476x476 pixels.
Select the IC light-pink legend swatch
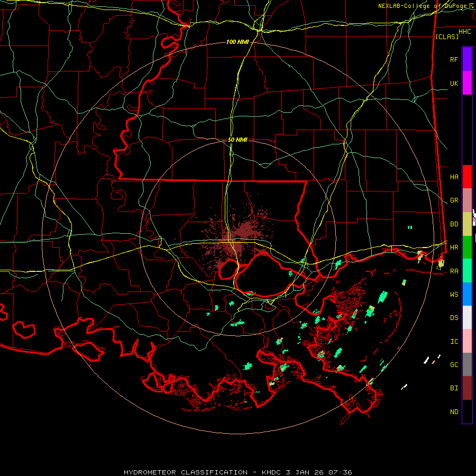coord(467,341)
